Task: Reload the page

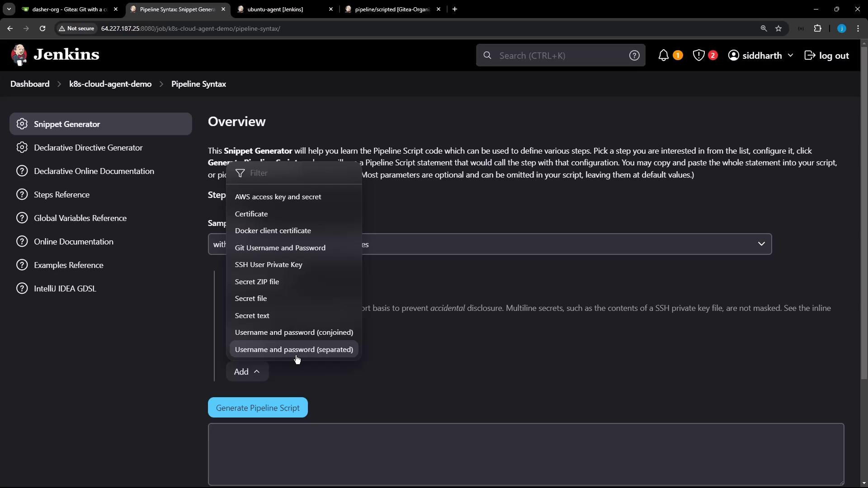Action: (x=42, y=28)
